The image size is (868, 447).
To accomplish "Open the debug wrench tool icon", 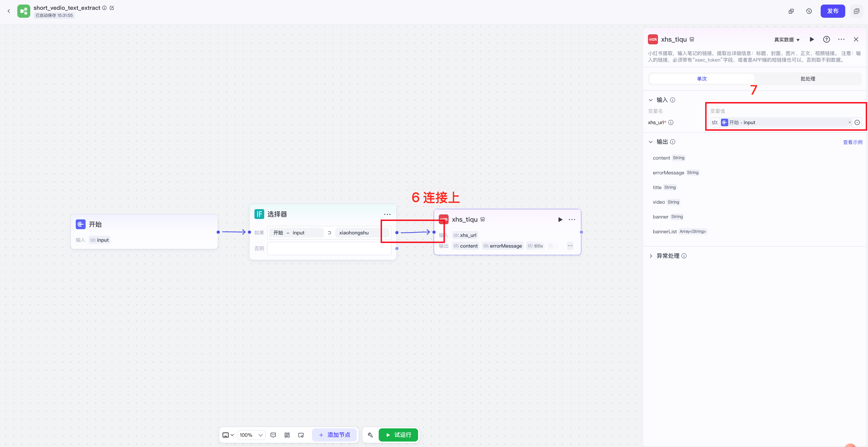I will (x=370, y=435).
